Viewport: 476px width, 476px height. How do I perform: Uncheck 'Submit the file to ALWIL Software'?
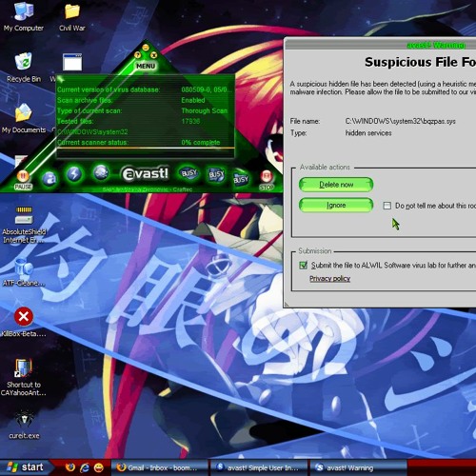(x=303, y=265)
